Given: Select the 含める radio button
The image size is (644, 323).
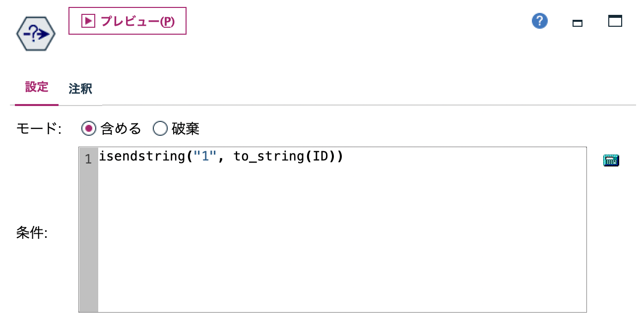Looking at the screenshot, I should [x=88, y=128].
